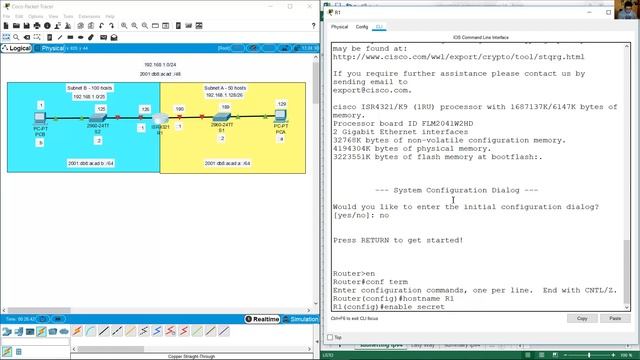This screenshot has width=640, height=360.
Task: Click the help question mark icon
Action: point(313,26)
